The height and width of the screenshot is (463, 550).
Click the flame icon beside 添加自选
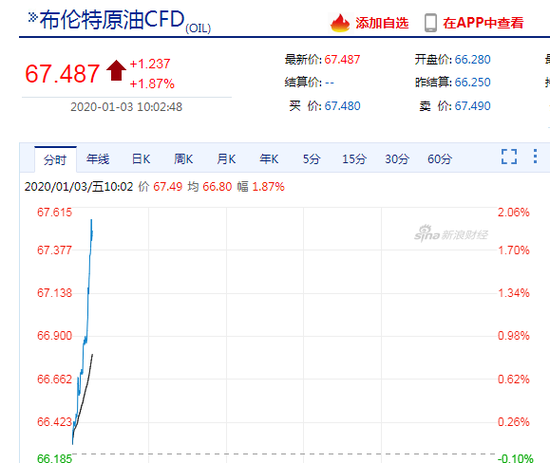point(340,23)
